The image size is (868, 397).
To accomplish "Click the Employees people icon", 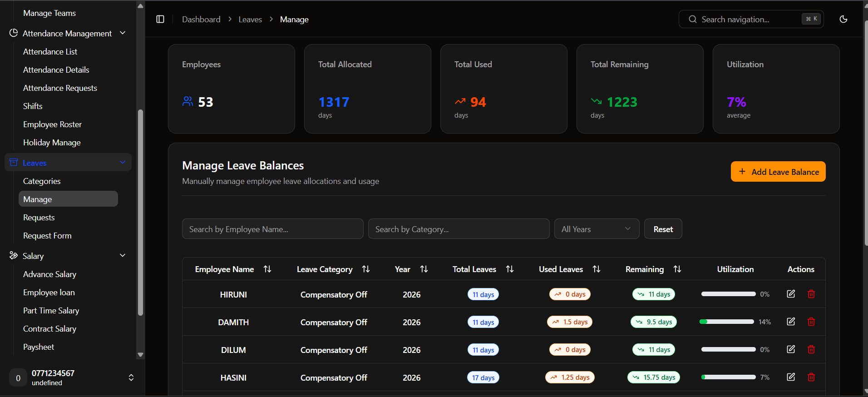I will coord(187,101).
